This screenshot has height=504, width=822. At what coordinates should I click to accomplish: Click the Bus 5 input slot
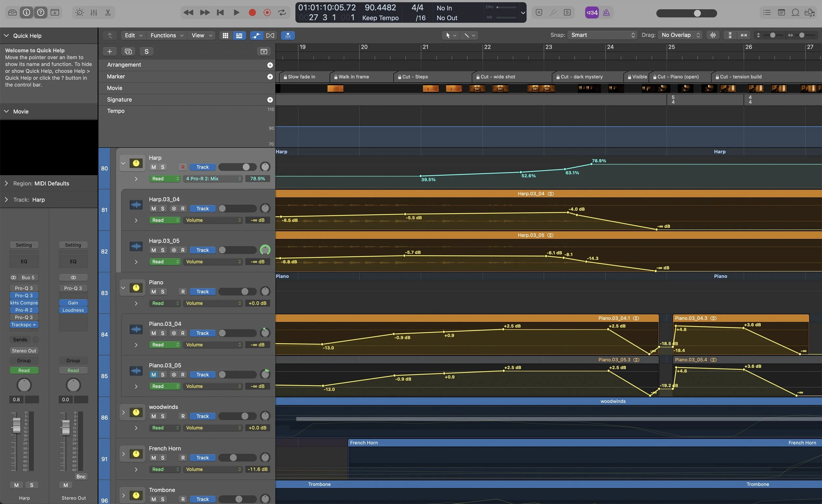coord(28,277)
